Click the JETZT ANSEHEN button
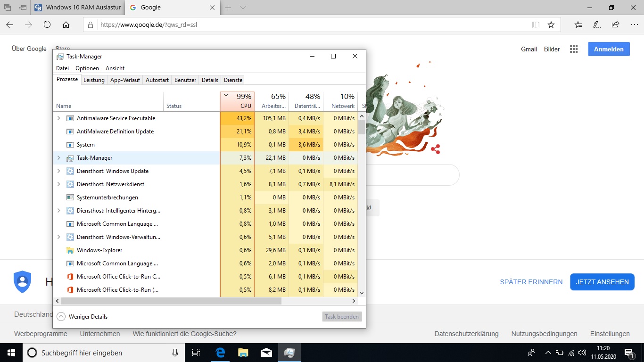Screen dimensions: 644x362 602,282
